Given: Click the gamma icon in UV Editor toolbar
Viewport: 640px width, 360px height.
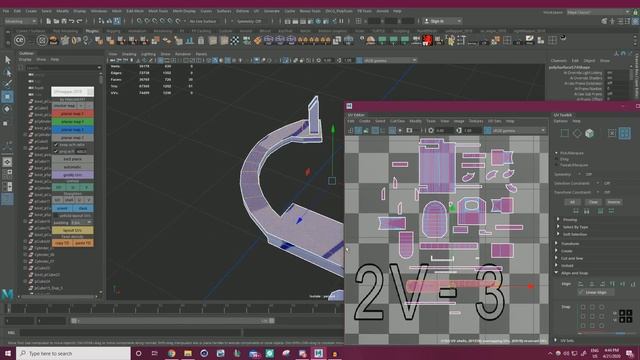Looking at the screenshot, I should [459, 131].
